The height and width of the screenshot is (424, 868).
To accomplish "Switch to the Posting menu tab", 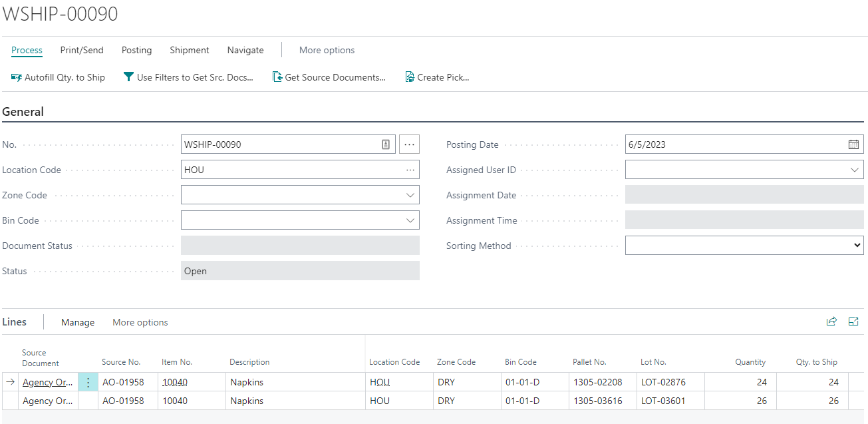I will (136, 50).
